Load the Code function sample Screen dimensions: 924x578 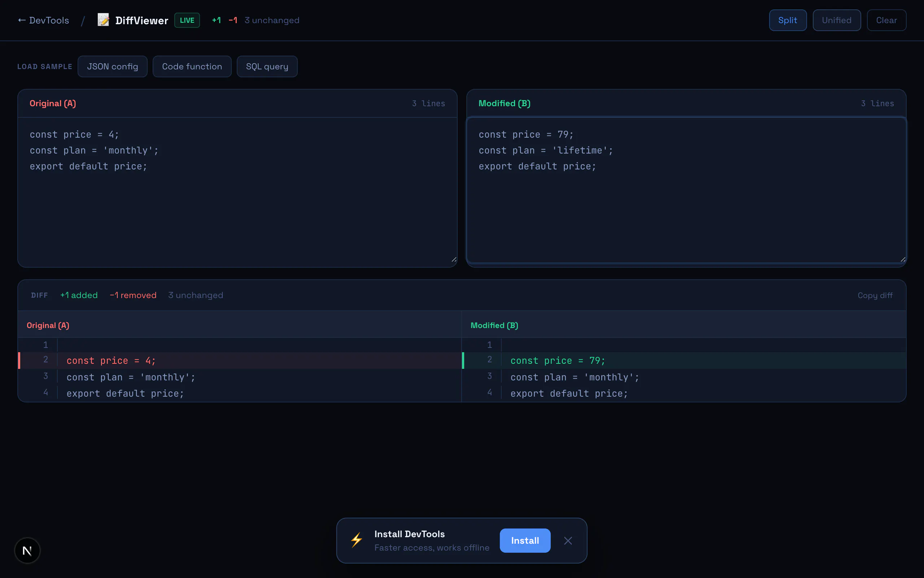192,66
